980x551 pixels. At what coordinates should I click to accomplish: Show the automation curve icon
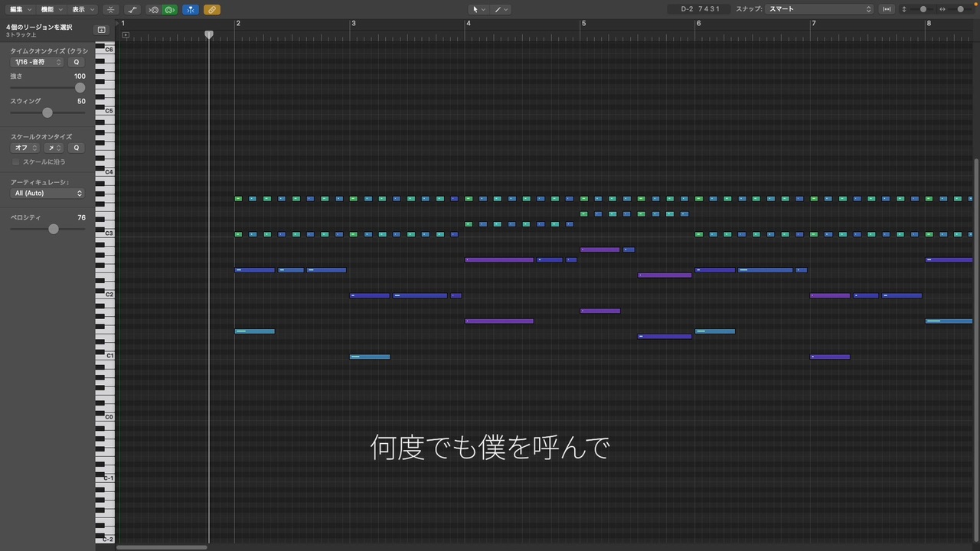(x=132, y=9)
